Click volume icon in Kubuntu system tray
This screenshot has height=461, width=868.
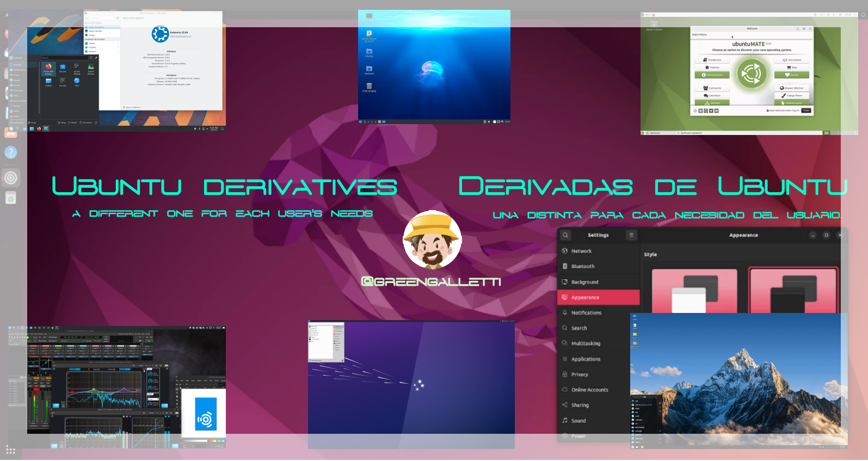coord(195,128)
